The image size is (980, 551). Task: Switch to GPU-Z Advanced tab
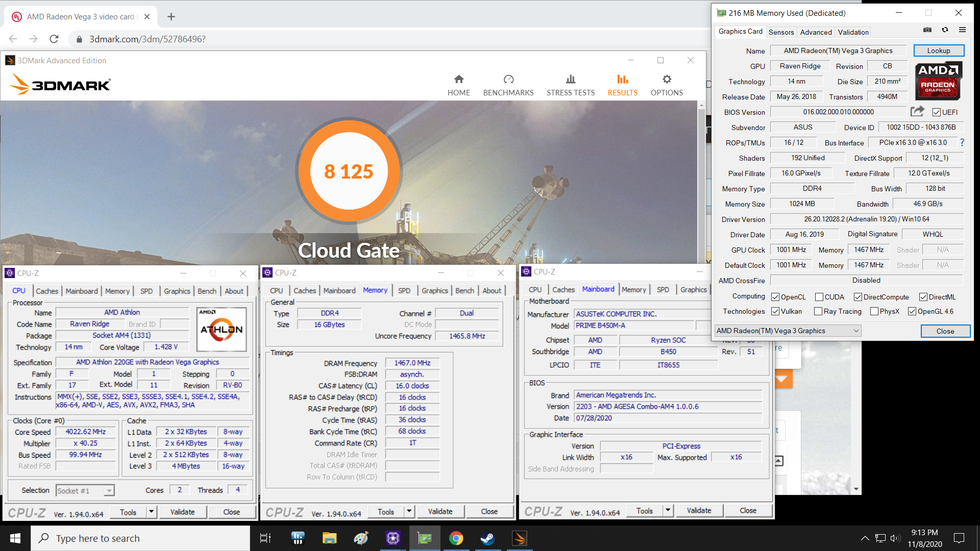pos(816,32)
